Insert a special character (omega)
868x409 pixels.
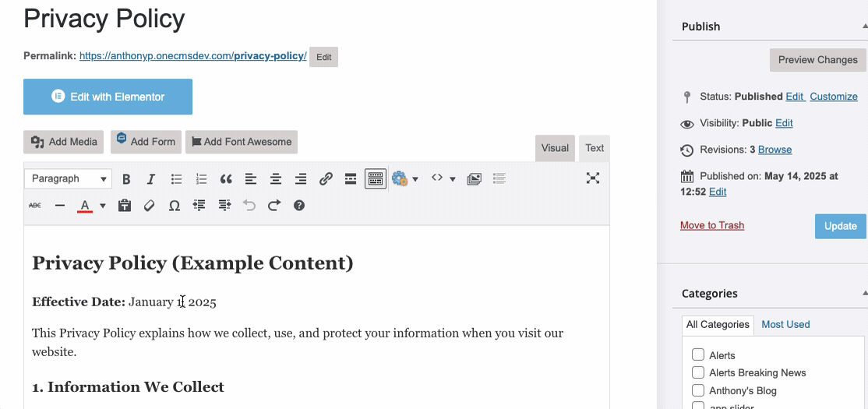click(x=175, y=206)
